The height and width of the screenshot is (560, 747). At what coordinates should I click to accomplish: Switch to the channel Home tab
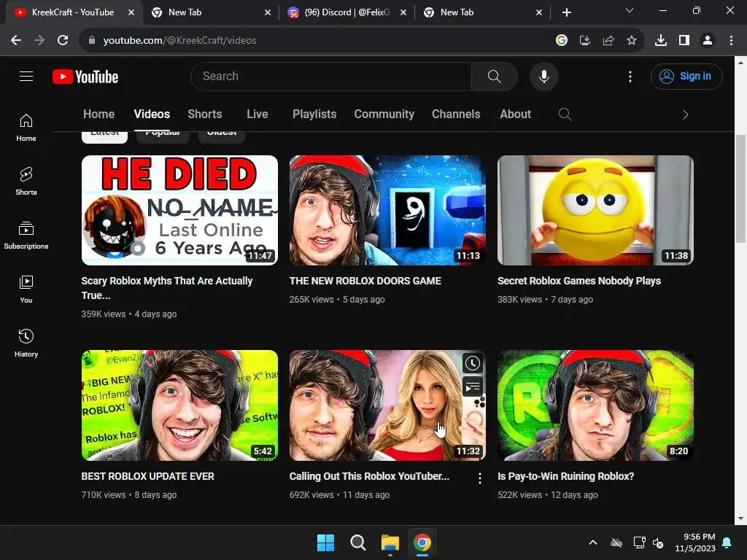[x=98, y=114]
